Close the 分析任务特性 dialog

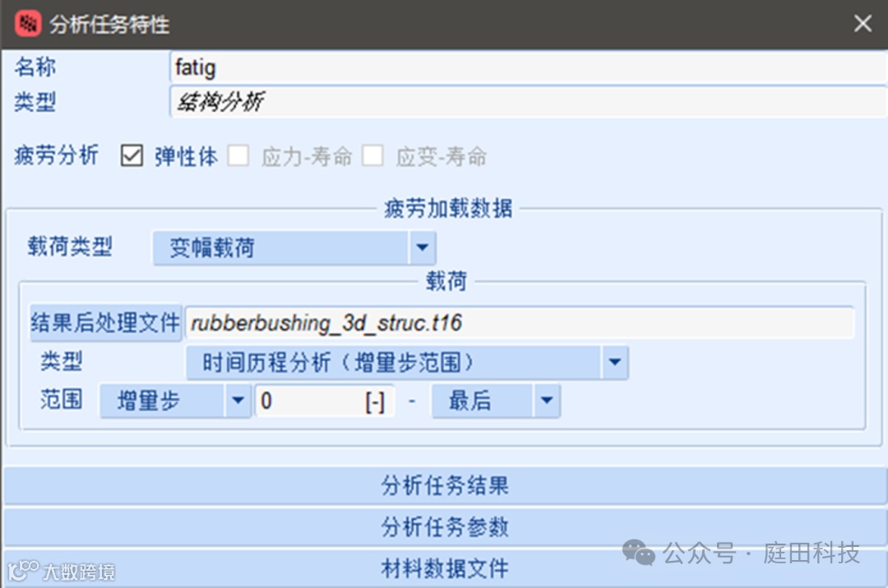tap(863, 24)
